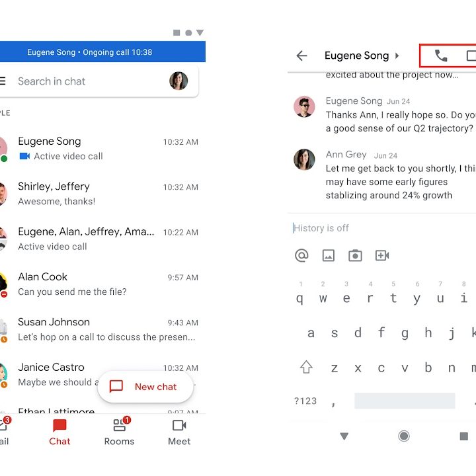The image size is (476, 476).
Task: Attach a picture using the image icon
Action: (x=328, y=255)
